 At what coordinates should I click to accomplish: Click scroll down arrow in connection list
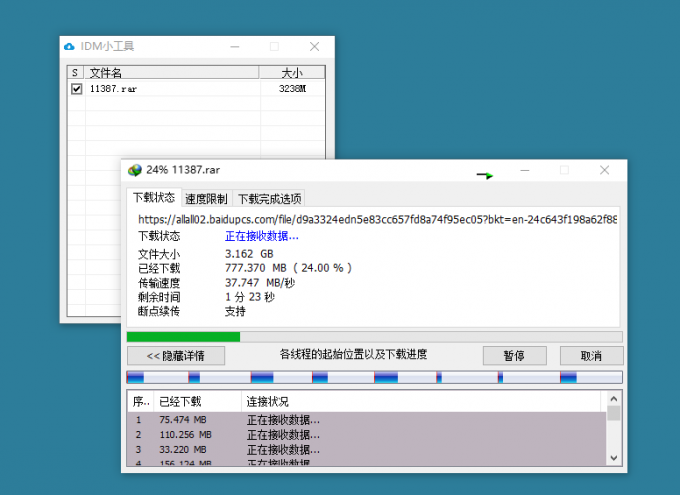click(614, 458)
